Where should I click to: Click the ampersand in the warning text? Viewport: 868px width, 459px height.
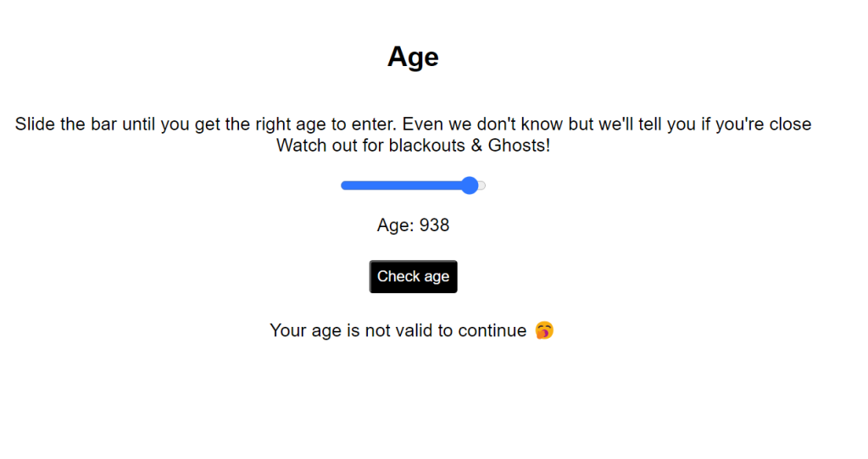pyautogui.click(x=476, y=145)
